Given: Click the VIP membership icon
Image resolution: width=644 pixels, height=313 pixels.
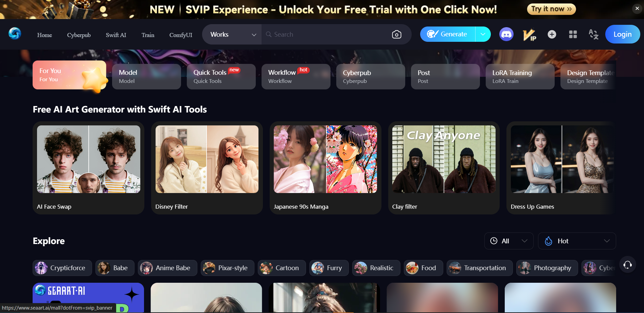Looking at the screenshot, I should pos(529,35).
